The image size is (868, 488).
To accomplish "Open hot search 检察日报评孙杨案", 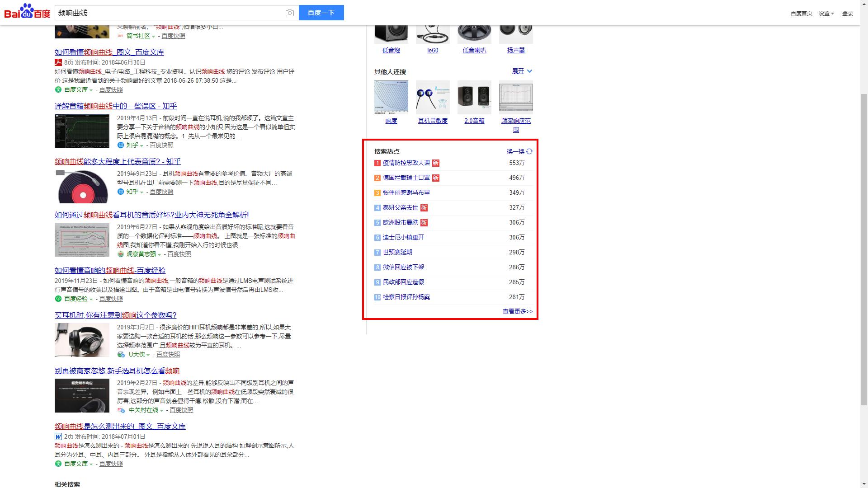I will click(406, 297).
